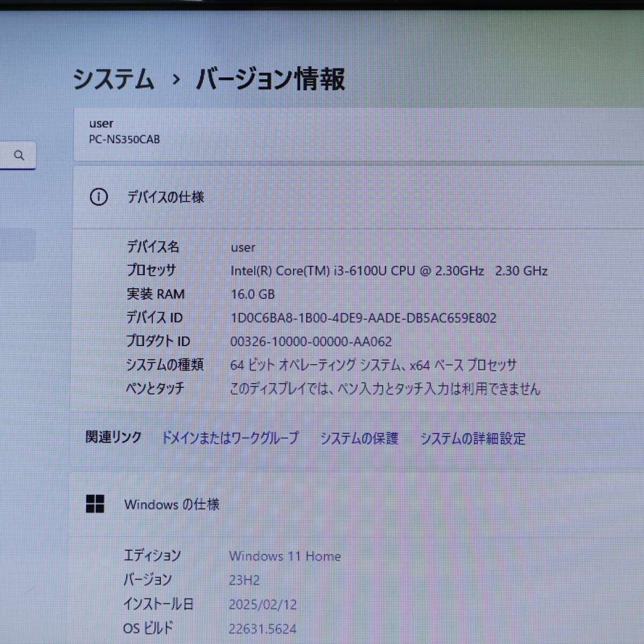
Task: Click the 実装 RAM label
Action: (156, 294)
